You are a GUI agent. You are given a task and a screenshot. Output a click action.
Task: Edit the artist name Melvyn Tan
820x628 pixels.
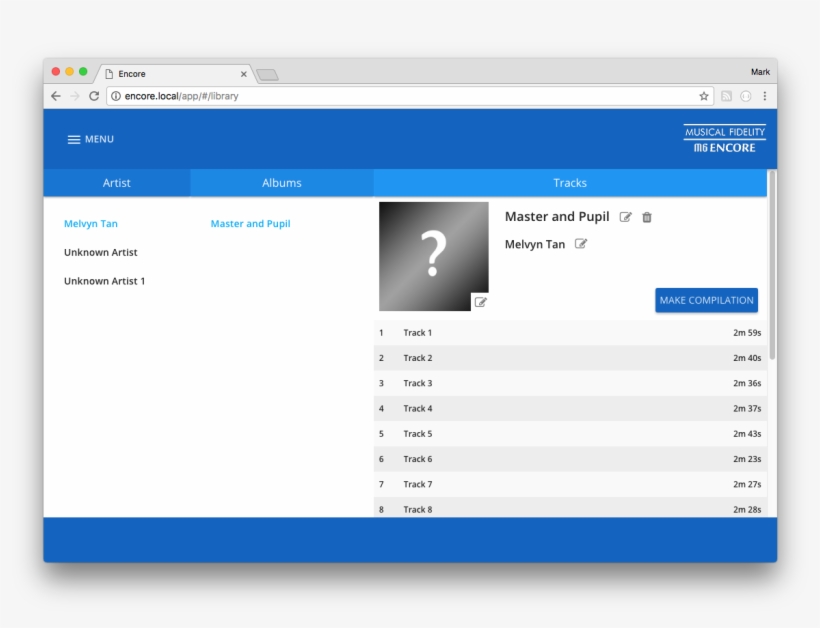[581, 244]
